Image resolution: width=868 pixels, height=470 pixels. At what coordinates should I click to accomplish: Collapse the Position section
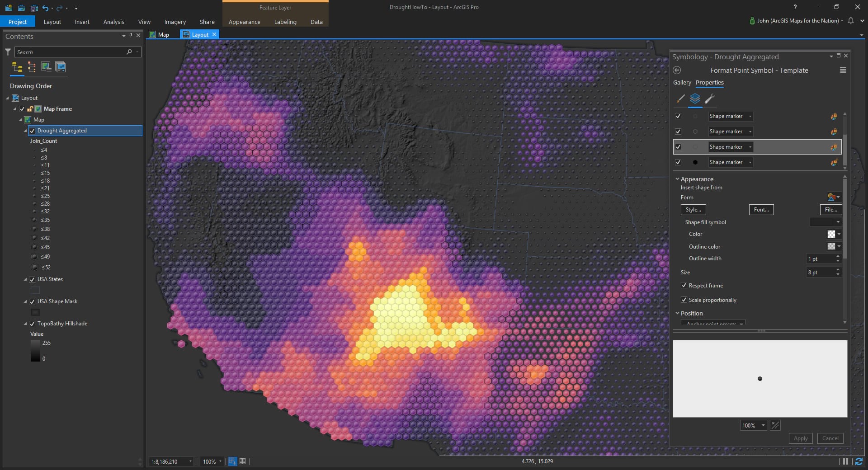pyautogui.click(x=677, y=313)
